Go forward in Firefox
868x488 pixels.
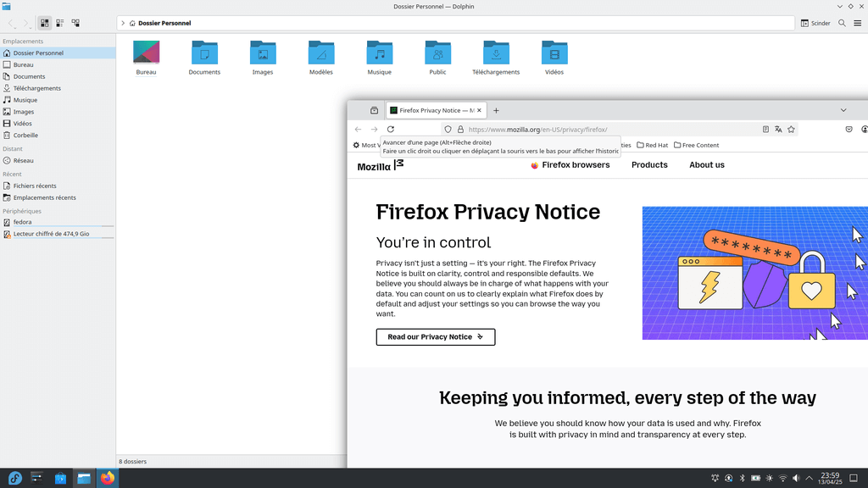[x=374, y=130]
